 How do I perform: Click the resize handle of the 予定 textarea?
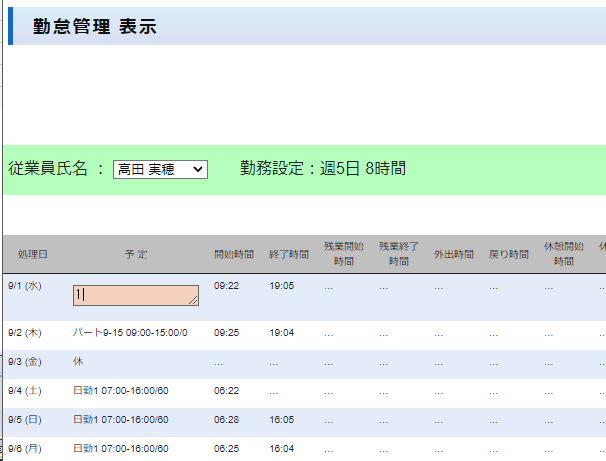click(195, 301)
